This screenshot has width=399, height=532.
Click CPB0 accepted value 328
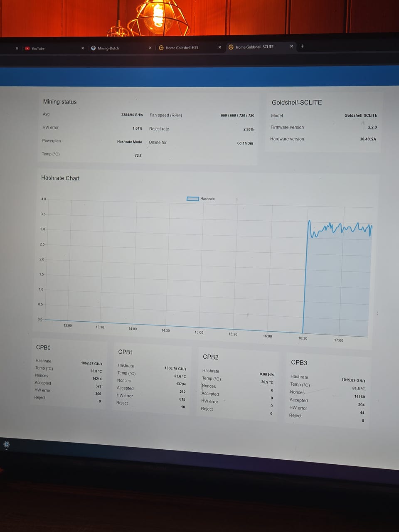click(x=99, y=386)
